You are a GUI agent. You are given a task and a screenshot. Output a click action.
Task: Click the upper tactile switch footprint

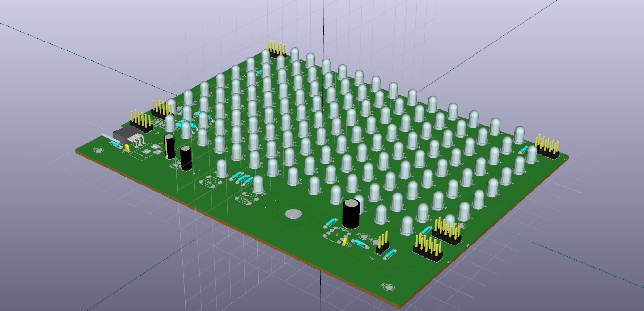pos(209,181)
